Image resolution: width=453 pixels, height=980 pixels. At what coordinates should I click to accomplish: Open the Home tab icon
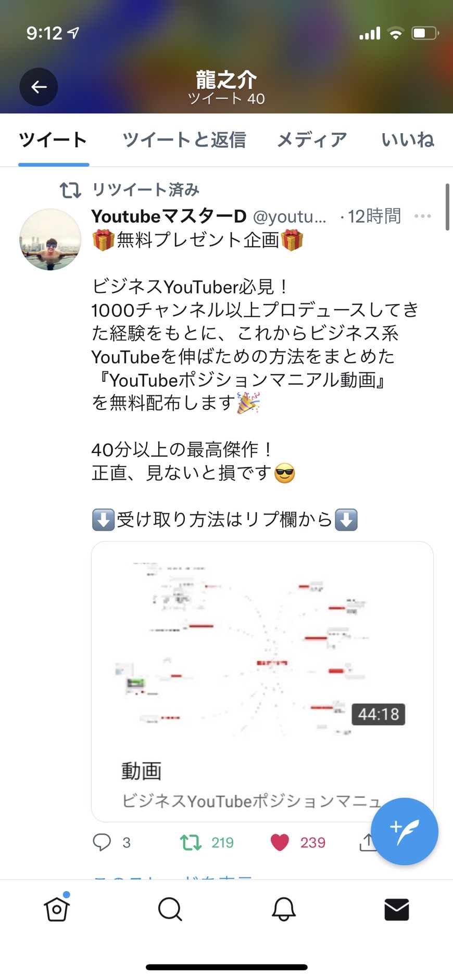point(57,909)
